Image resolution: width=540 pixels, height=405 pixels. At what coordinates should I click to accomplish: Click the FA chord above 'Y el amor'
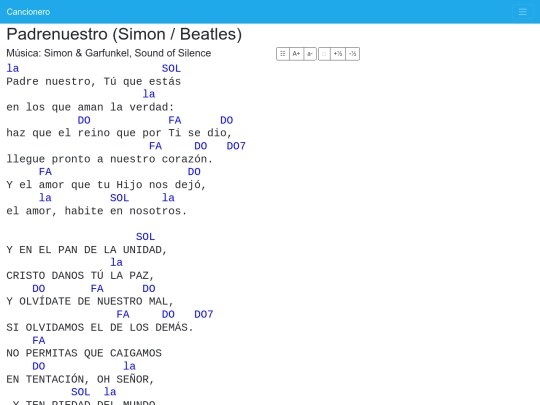click(45, 172)
